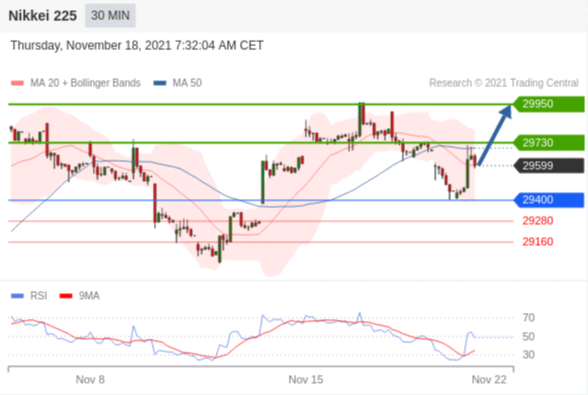
Task: Click the blue upward forecast arrow
Action: pos(495,135)
